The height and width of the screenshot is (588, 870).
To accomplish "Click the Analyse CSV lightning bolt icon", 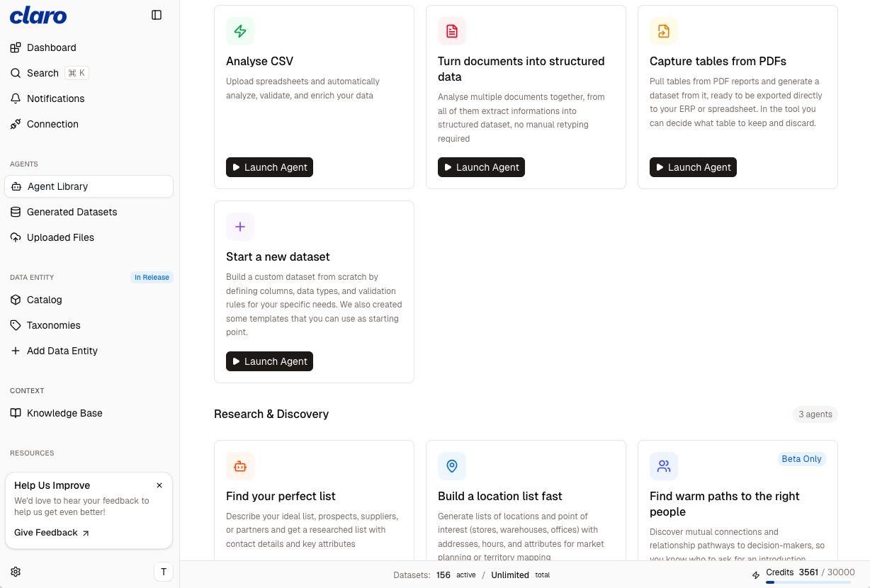I will point(240,31).
